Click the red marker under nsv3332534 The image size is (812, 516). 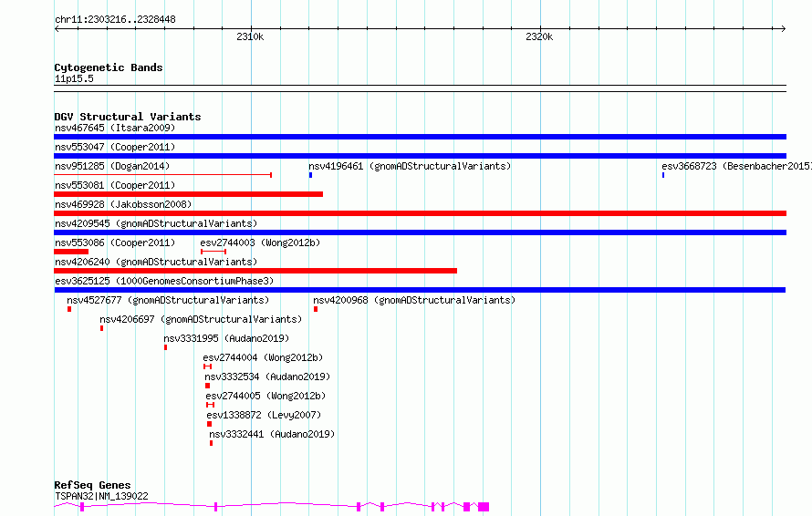coord(208,386)
